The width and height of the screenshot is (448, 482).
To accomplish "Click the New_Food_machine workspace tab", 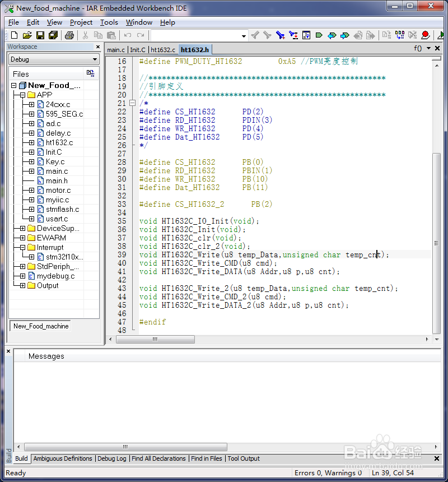I will coord(41,326).
